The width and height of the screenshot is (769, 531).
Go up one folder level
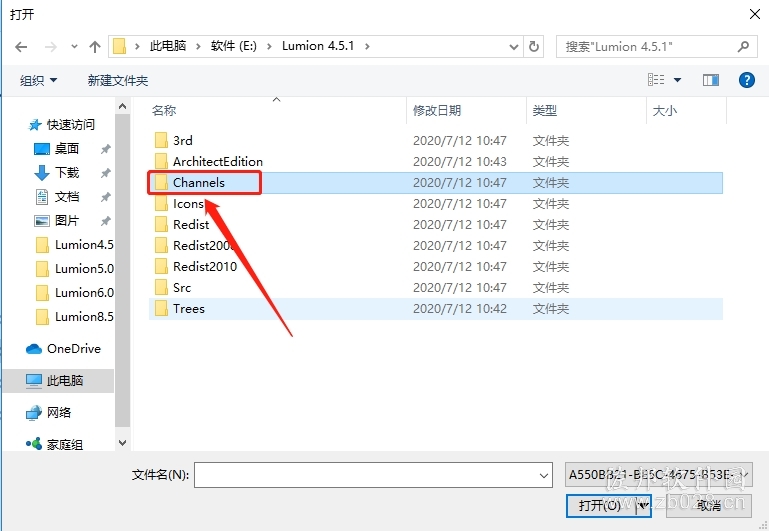click(95, 47)
